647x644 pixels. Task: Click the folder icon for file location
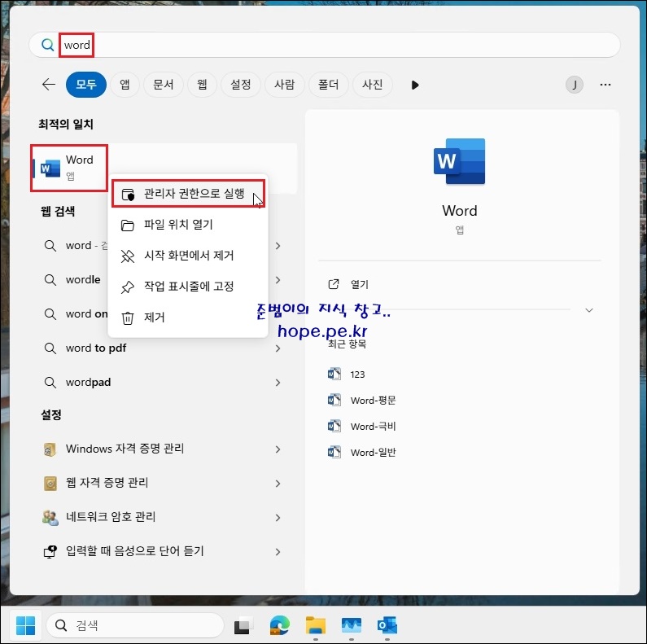click(x=128, y=226)
